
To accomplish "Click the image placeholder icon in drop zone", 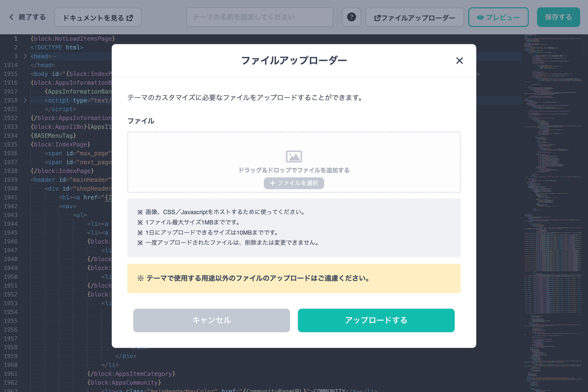I will pos(294,156).
